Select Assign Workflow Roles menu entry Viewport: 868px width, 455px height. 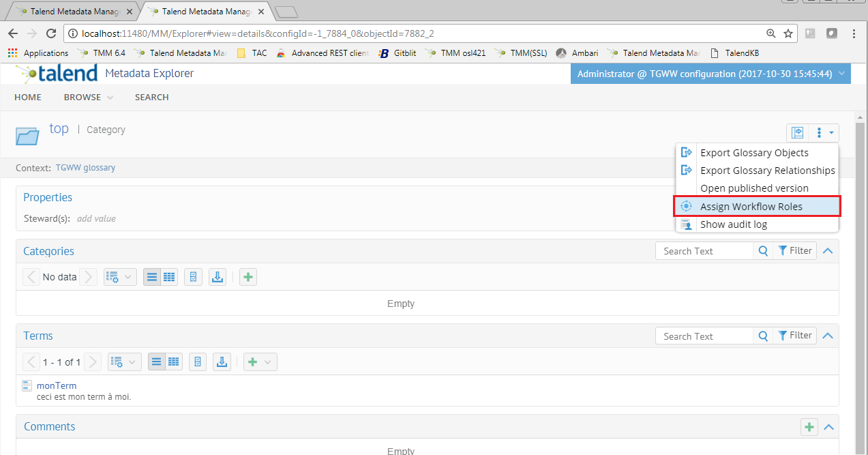pyautogui.click(x=751, y=207)
